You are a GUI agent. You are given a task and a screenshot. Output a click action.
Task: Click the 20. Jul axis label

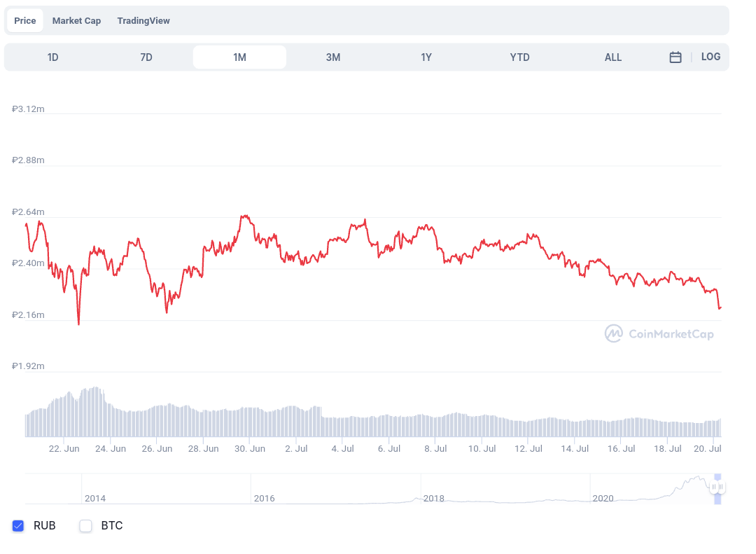(708, 448)
